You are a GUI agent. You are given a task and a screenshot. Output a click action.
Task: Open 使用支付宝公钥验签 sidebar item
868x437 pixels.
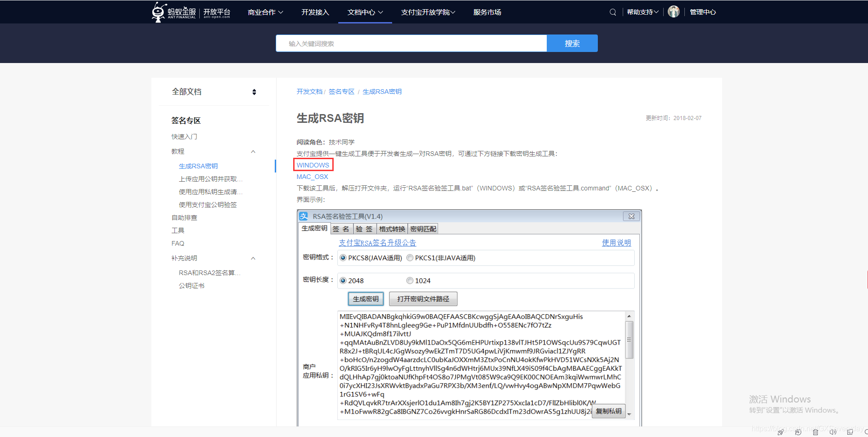coord(208,205)
